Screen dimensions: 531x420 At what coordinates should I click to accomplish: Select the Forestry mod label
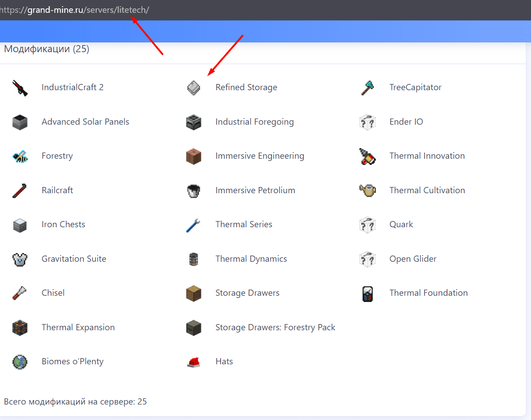click(57, 156)
